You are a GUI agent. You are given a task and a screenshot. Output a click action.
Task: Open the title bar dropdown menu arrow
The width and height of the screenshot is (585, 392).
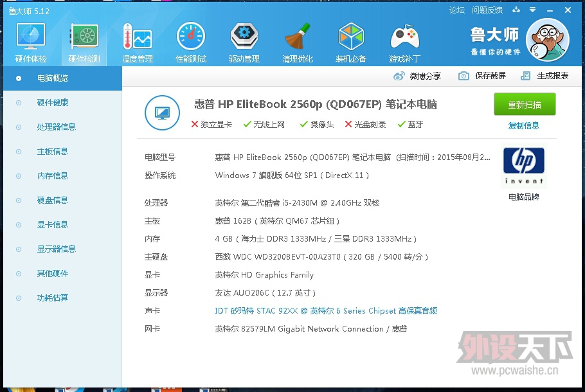[x=533, y=10]
